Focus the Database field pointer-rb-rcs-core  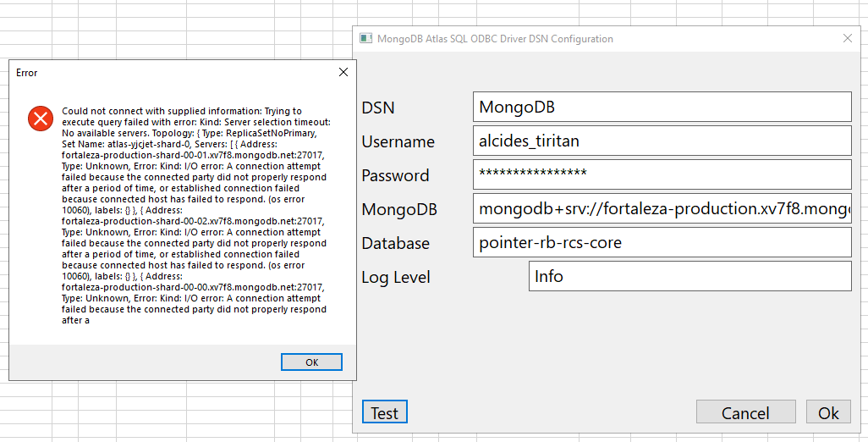point(662,242)
